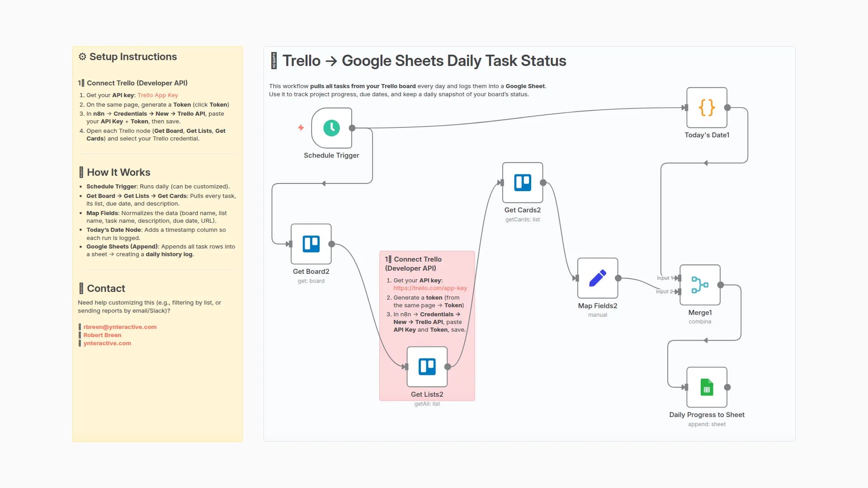Click the Schedule Trigger lightning bolt icon
This screenshot has width=868, height=488.
click(301, 128)
